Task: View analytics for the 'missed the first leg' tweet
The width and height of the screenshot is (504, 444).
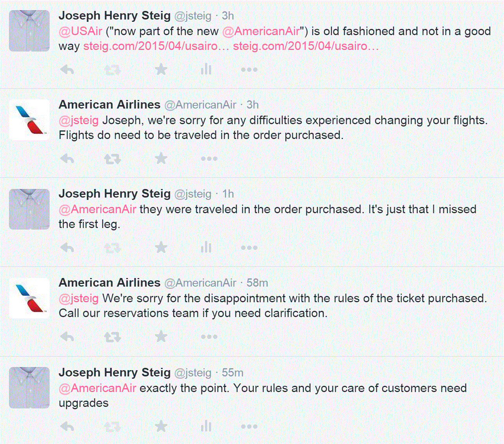Action: [x=206, y=248]
